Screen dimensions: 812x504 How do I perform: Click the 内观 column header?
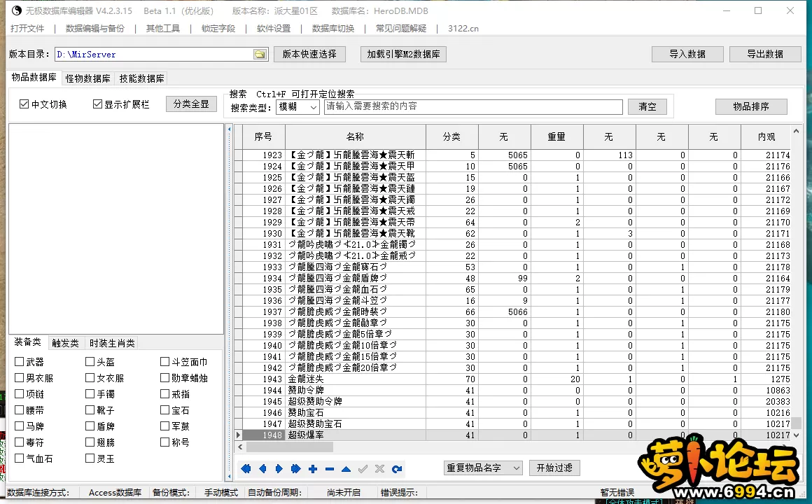click(x=766, y=136)
